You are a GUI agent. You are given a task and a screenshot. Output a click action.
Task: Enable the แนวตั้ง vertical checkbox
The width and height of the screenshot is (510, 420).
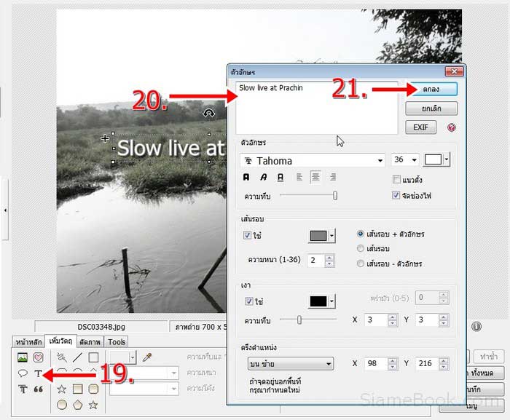[x=396, y=180]
